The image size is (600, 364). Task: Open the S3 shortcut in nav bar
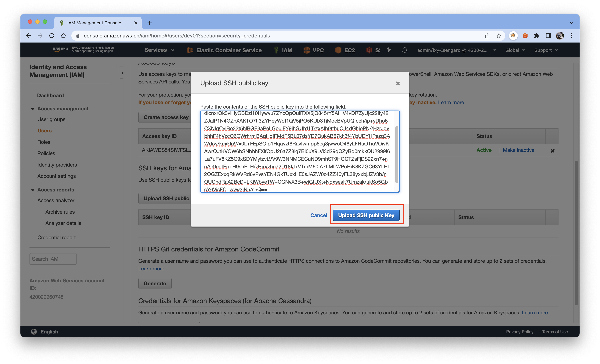point(373,50)
